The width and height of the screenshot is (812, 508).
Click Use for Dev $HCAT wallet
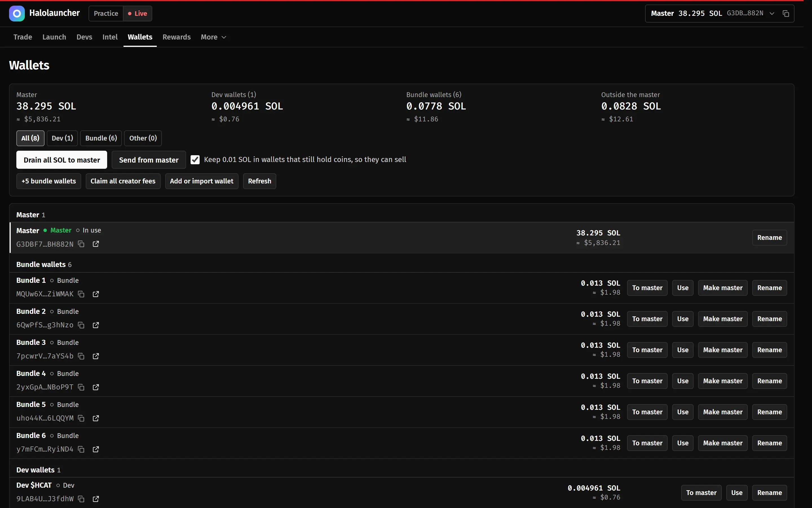pyautogui.click(x=737, y=493)
